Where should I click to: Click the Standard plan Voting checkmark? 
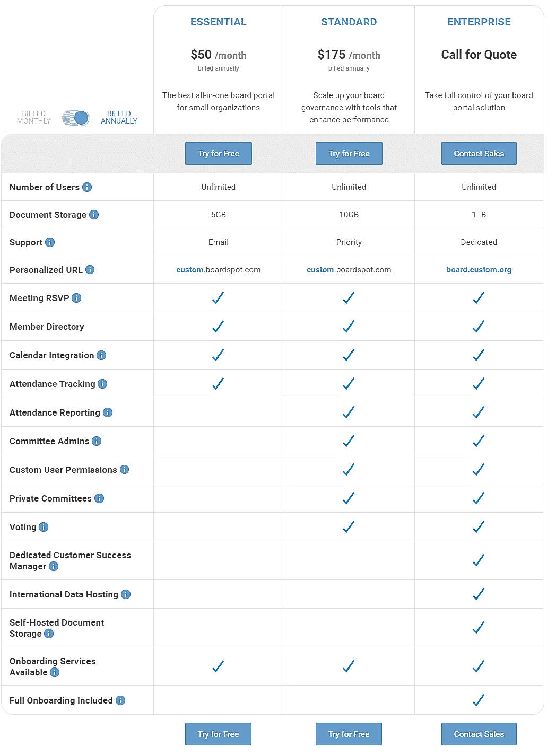pos(349,526)
